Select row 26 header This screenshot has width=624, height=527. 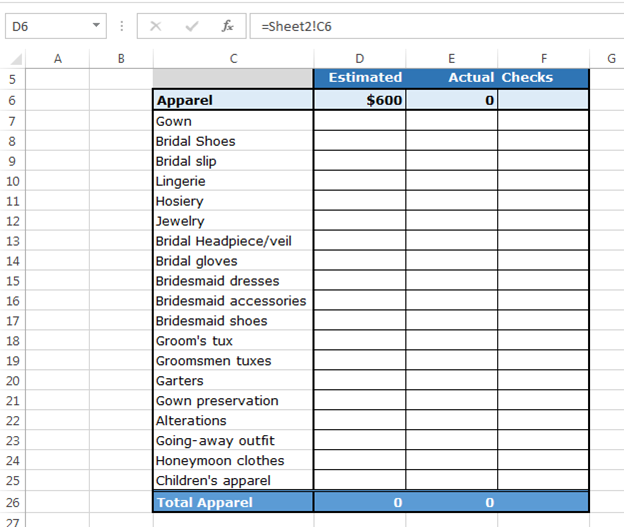coord(12,502)
